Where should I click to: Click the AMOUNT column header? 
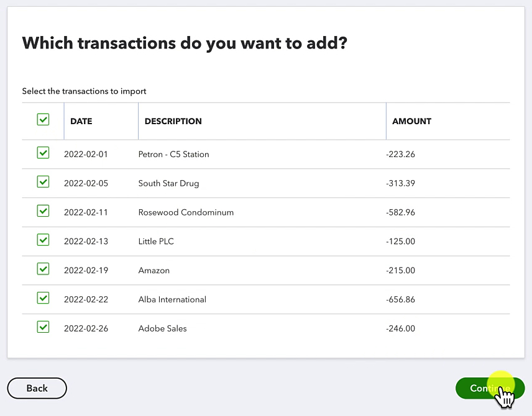(x=411, y=121)
